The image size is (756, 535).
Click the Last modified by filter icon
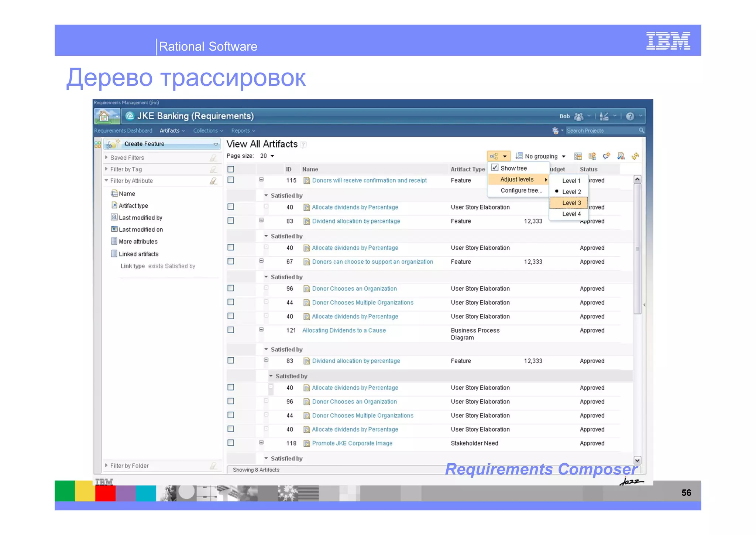click(114, 217)
